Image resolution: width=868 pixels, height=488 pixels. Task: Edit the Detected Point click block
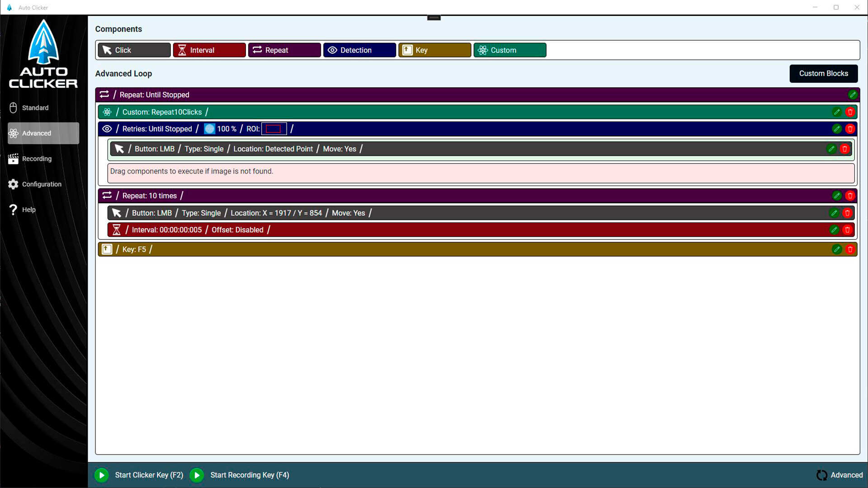[831, 149]
